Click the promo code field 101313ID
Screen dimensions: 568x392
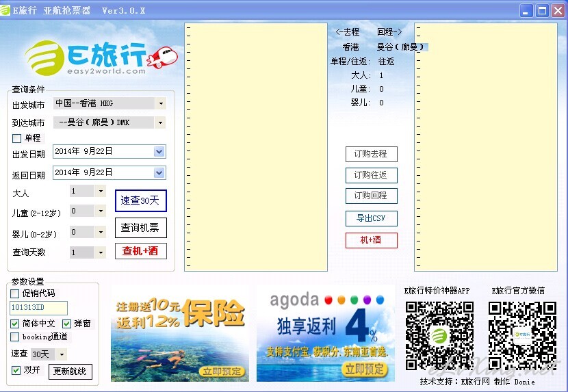(x=38, y=308)
